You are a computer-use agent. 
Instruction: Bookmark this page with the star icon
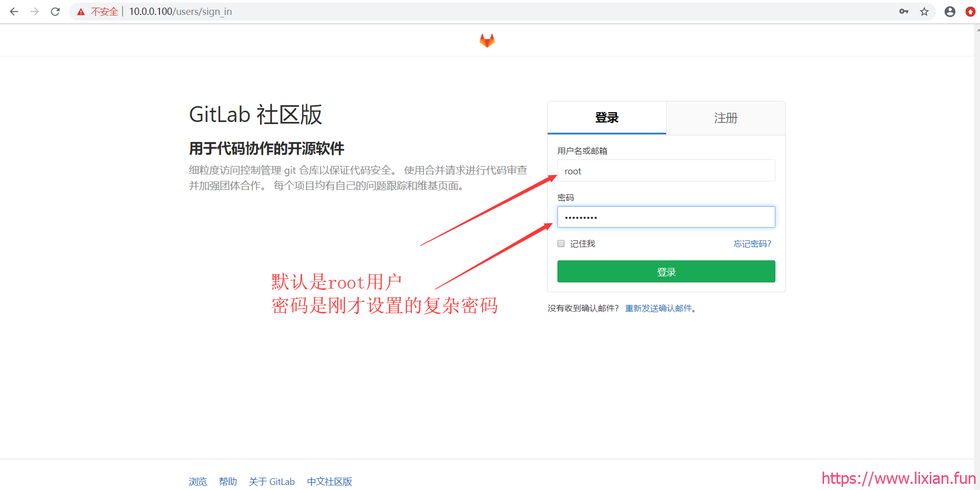(x=924, y=11)
